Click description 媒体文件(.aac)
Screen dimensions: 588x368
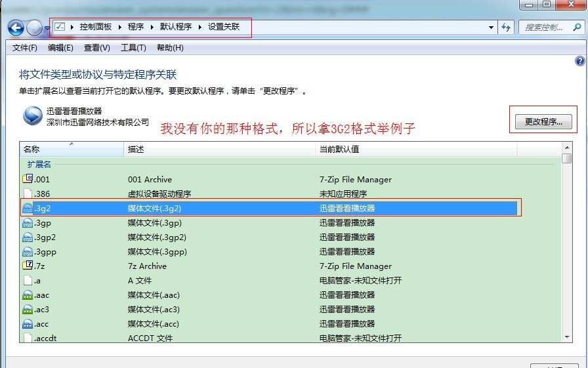point(154,295)
